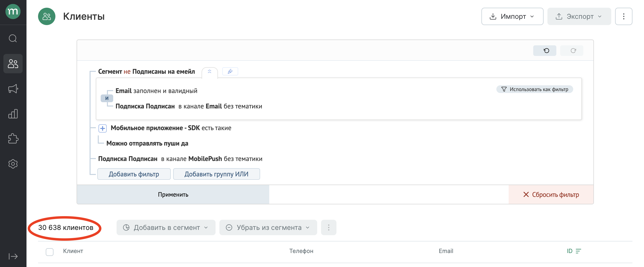
Task: Expand sidebar with the arrow icon
Action: point(13,256)
